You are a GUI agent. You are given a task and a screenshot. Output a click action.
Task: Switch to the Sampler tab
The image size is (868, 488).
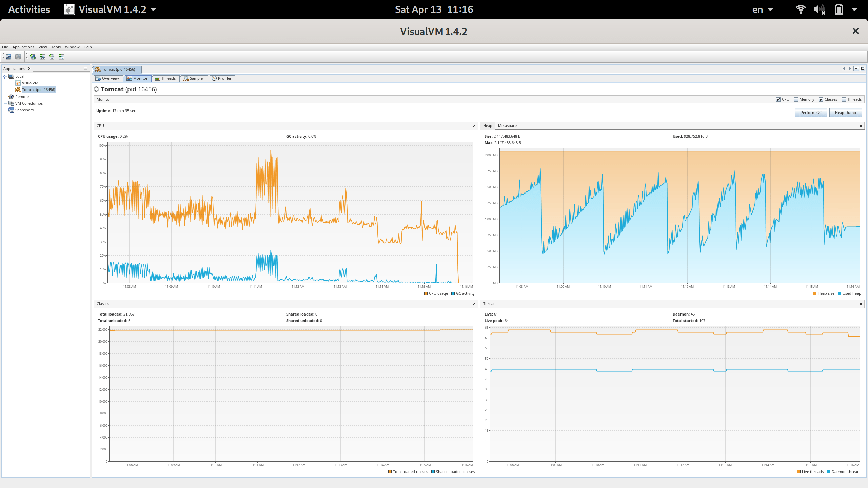(x=193, y=78)
